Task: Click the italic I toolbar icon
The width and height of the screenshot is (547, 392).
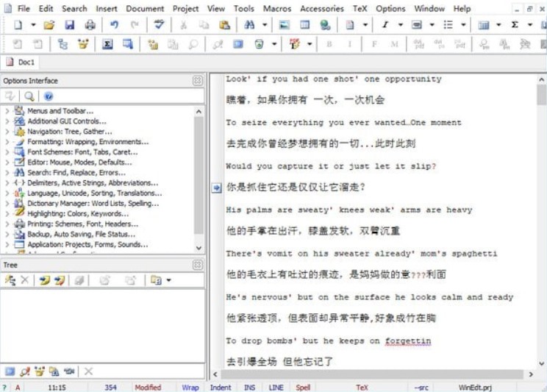Action: point(385,24)
